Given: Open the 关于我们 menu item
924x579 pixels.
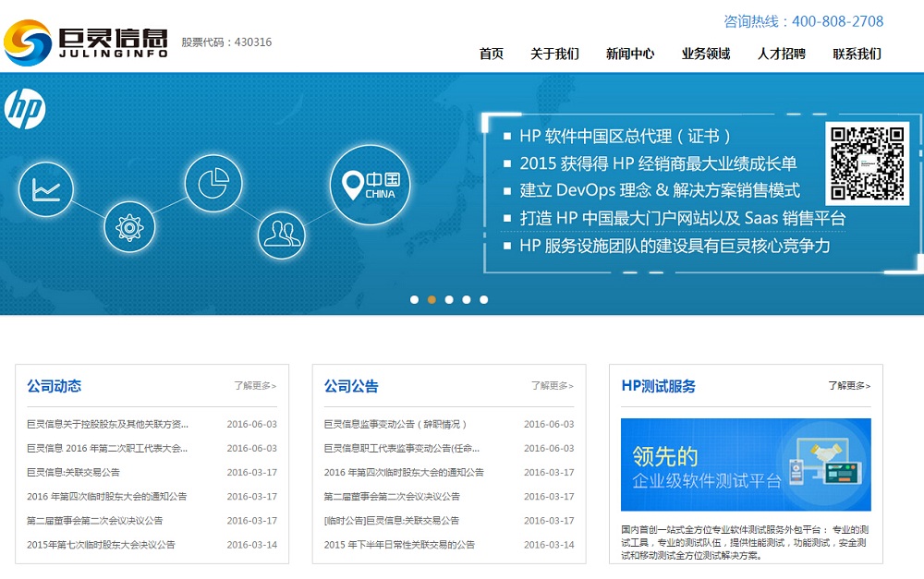Looking at the screenshot, I should coord(554,54).
